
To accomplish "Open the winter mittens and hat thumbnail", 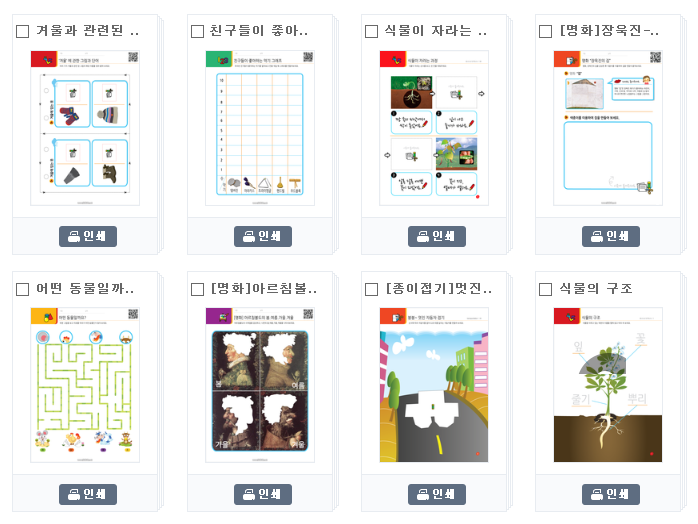I will (85, 128).
